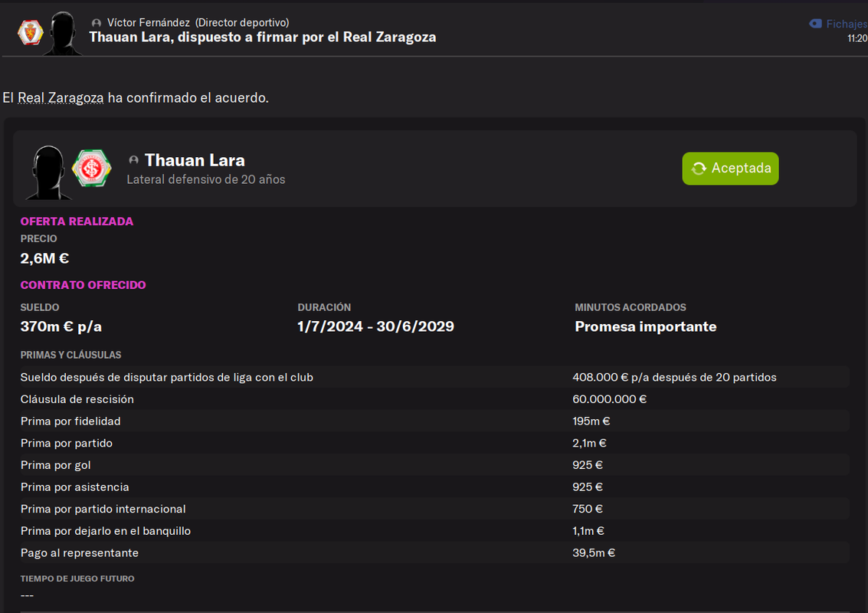Click the message headline about Thauan Lara
The image size is (868, 613).
[263, 37]
